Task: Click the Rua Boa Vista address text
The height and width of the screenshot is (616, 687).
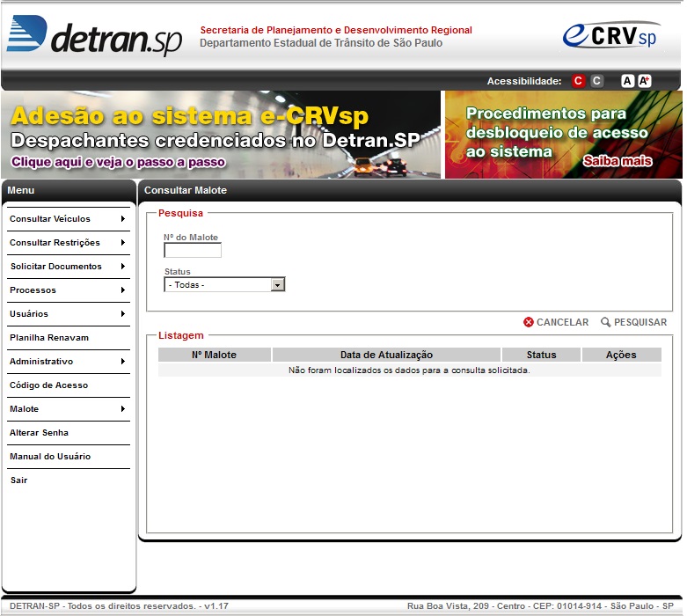Action: coord(540,606)
